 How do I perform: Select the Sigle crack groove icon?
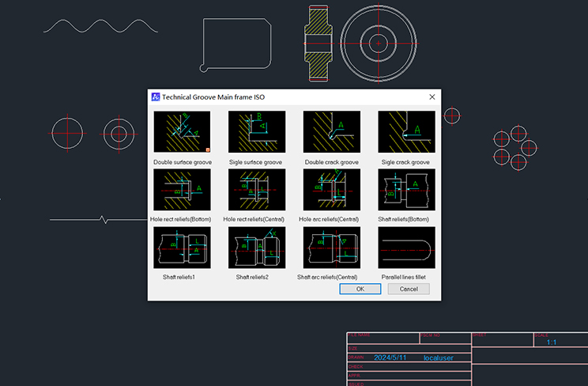(406, 132)
